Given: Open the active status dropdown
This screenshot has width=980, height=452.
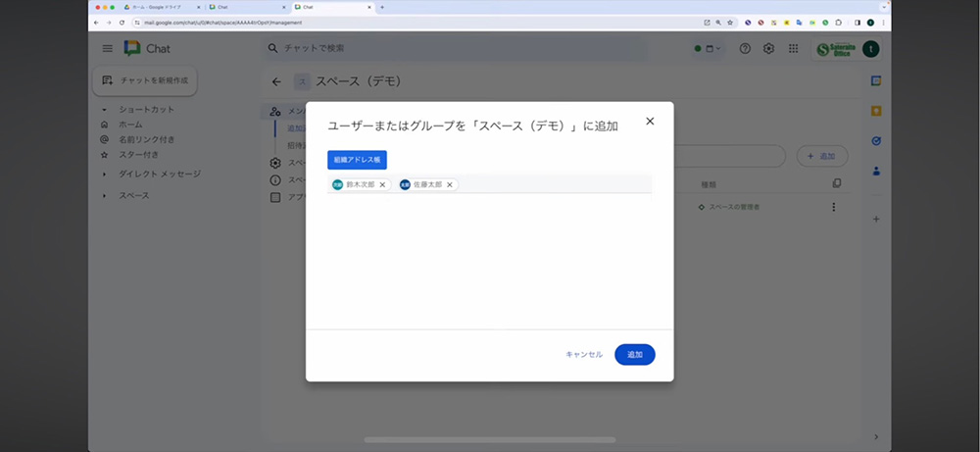Looking at the screenshot, I should tap(708, 49).
